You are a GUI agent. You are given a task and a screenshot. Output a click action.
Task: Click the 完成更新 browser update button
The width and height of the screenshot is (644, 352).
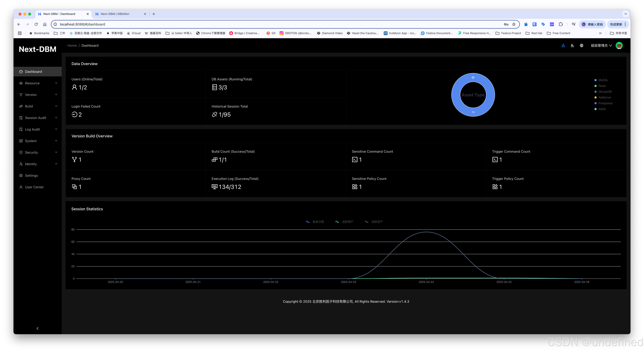(616, 24)
